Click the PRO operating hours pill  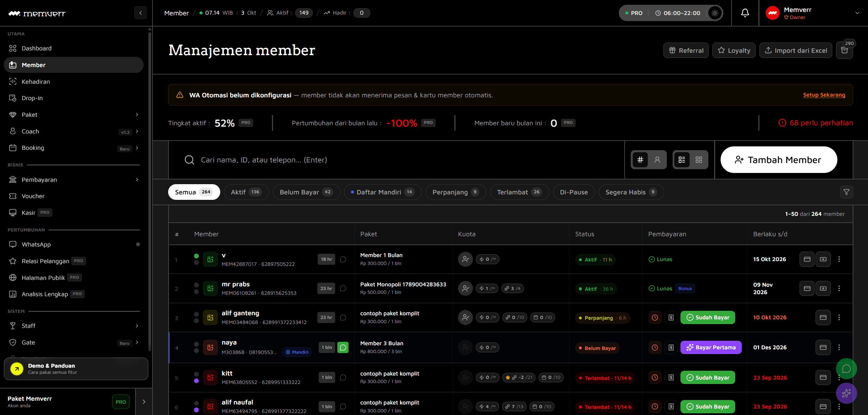pos(671,13)
